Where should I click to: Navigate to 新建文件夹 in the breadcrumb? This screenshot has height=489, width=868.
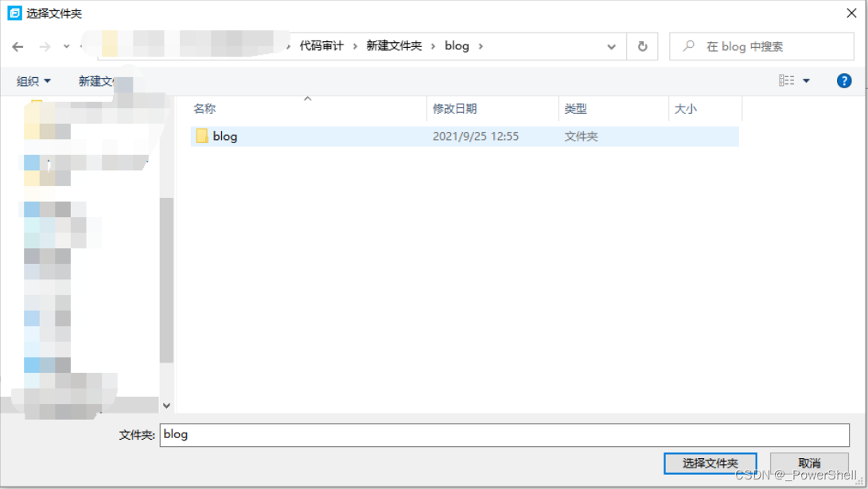[x=394, y=46]
